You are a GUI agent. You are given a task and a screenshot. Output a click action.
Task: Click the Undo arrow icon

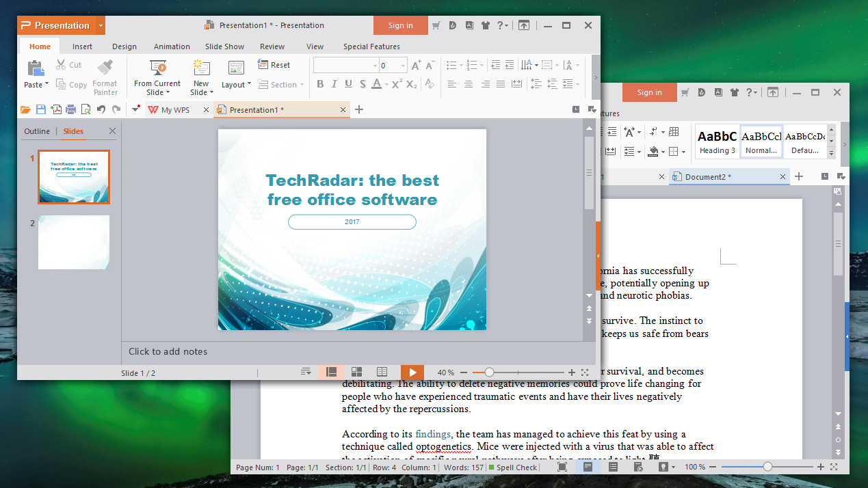(x=101, y=109)
